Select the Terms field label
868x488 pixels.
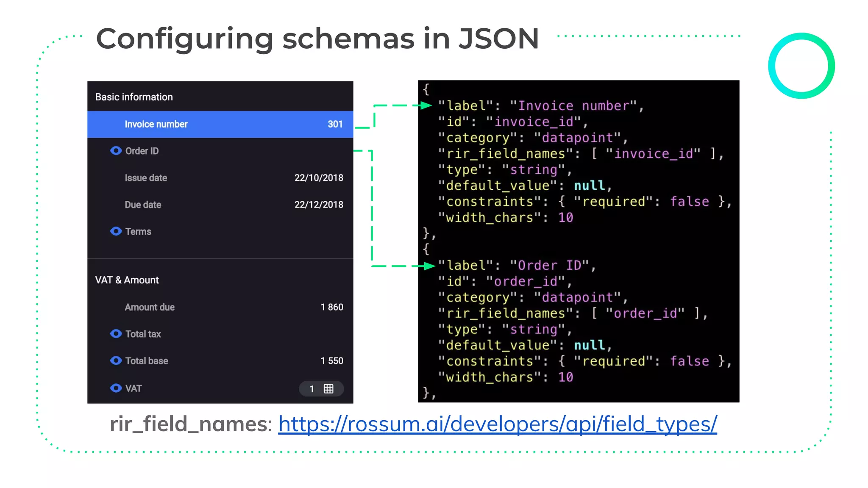click(x=138, y=231)
